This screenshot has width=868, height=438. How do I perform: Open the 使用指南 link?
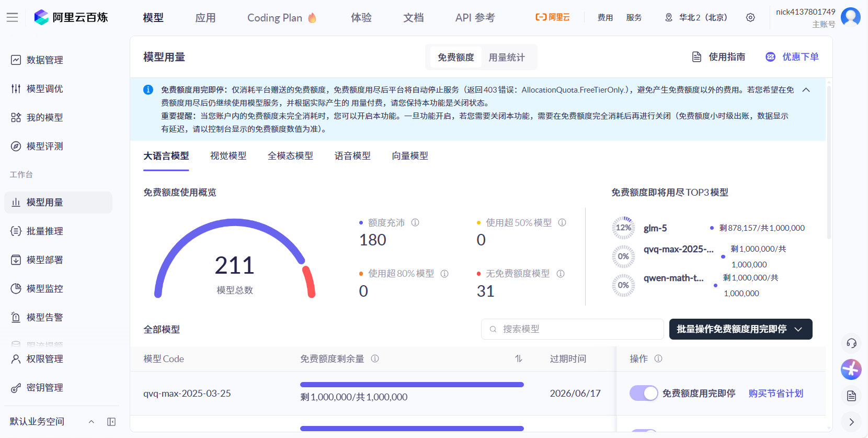718,57
